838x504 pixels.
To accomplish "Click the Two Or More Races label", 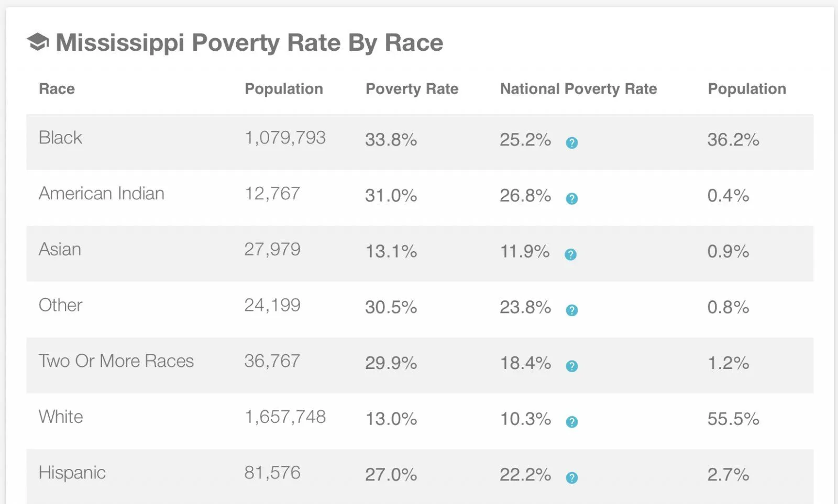I will tap(116, 361).
